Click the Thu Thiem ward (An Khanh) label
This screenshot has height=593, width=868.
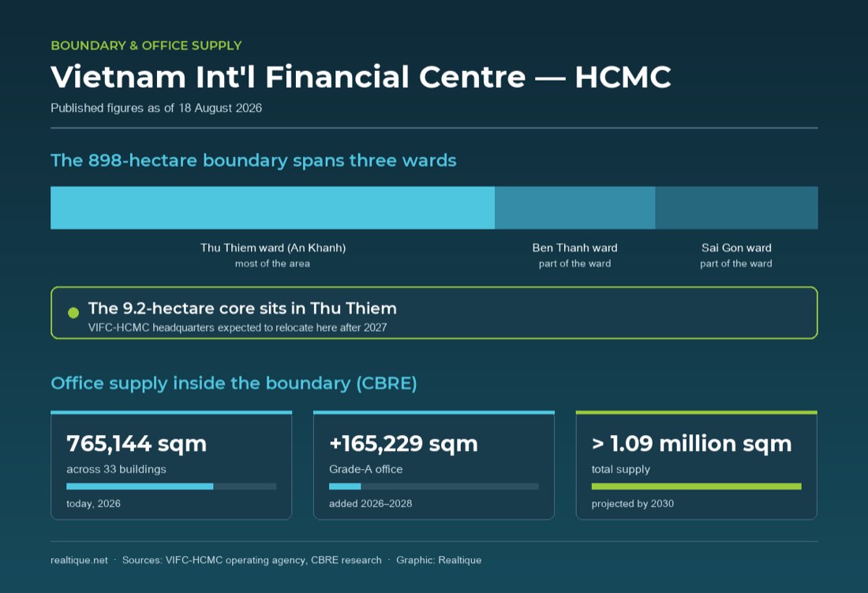click(x=273, y=247)
